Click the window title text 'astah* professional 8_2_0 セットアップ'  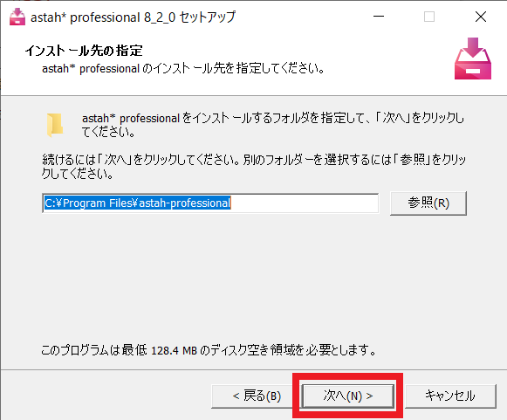click(133, 17)
